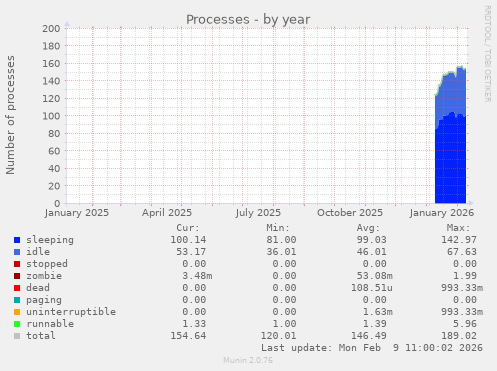This screenshot has height=371, width=497.
Task: Click idle current value 53.17
Action: (191, 252)
